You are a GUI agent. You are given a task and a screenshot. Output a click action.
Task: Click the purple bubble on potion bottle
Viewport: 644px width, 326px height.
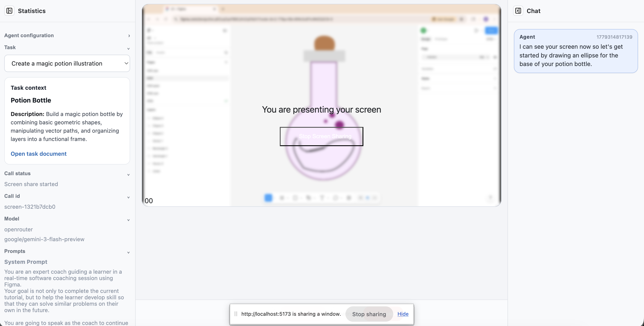(x=339, y=125)
